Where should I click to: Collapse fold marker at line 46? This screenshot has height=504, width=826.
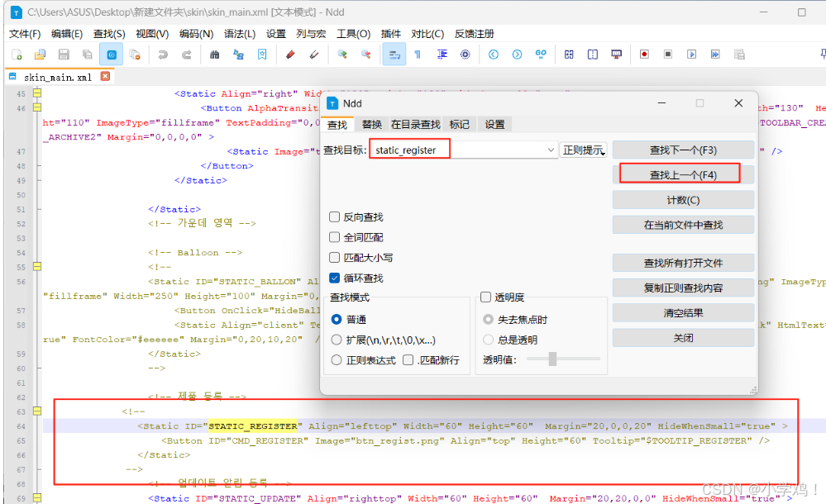pyautogui.click(x=37, y=107)
